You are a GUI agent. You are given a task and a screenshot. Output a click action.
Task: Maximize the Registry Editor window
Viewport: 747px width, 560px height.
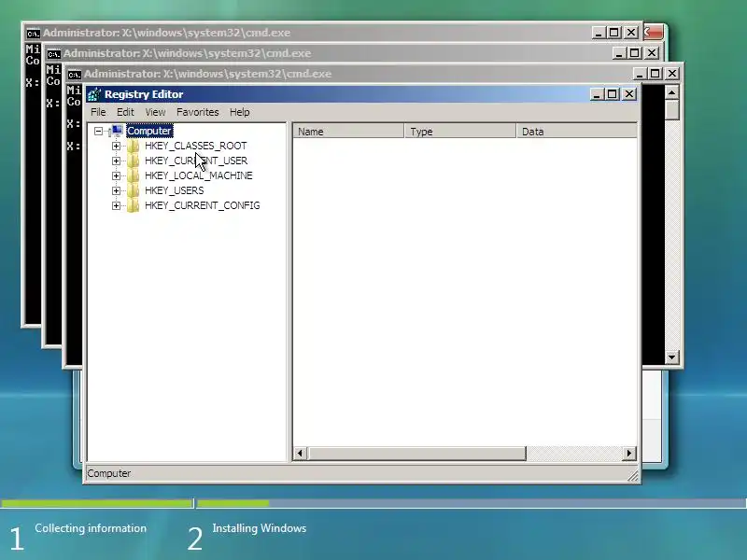(613, 94)
